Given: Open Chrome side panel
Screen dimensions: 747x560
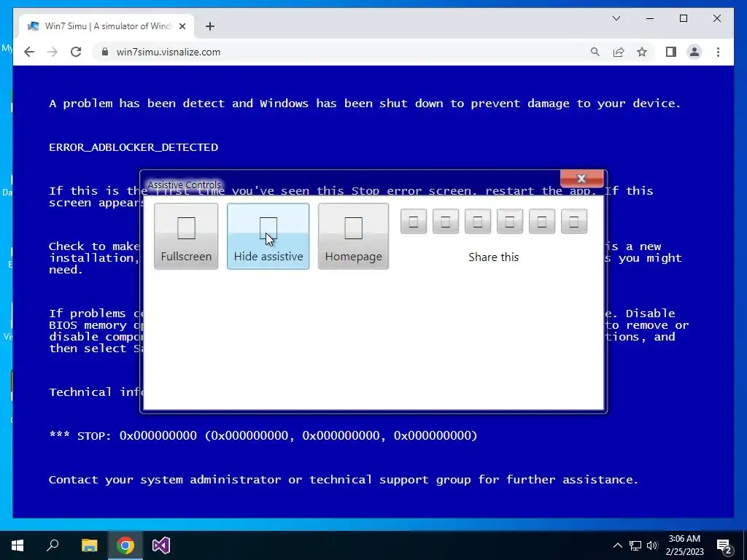Looking at the screenshot, I should click(671, 52).
